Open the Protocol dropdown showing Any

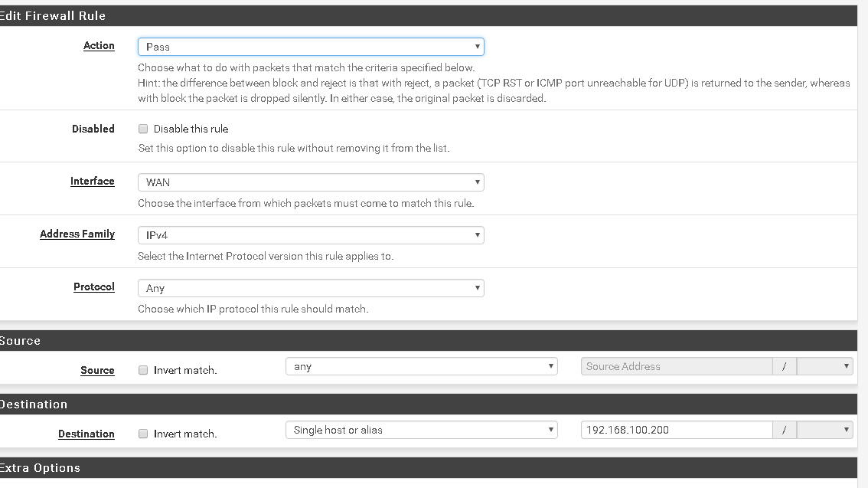coord(311,288)
